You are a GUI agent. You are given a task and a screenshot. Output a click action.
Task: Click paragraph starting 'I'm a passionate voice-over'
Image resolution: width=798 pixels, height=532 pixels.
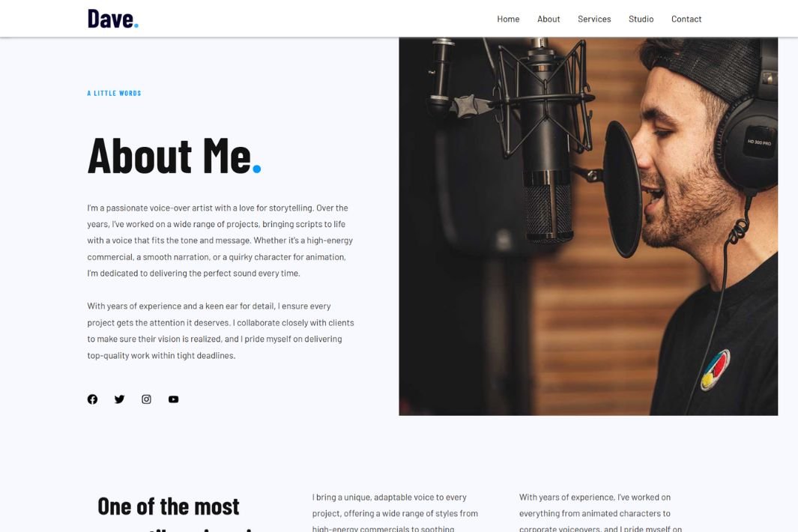[220, 241]
